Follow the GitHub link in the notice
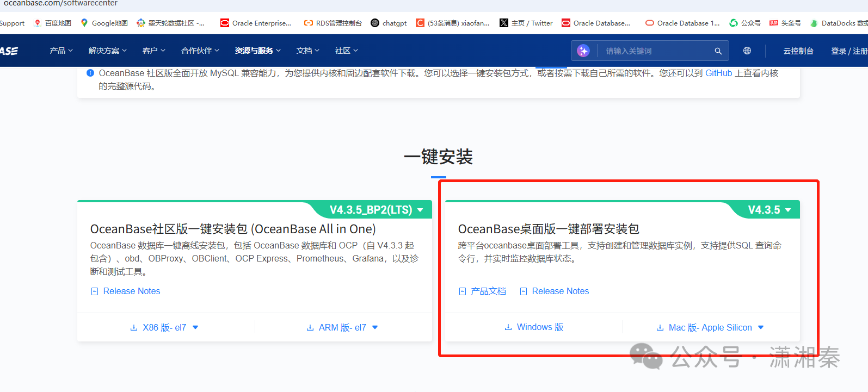Viewport: 868px width, 392px height. pyautogui.click(x=719, y=73)
